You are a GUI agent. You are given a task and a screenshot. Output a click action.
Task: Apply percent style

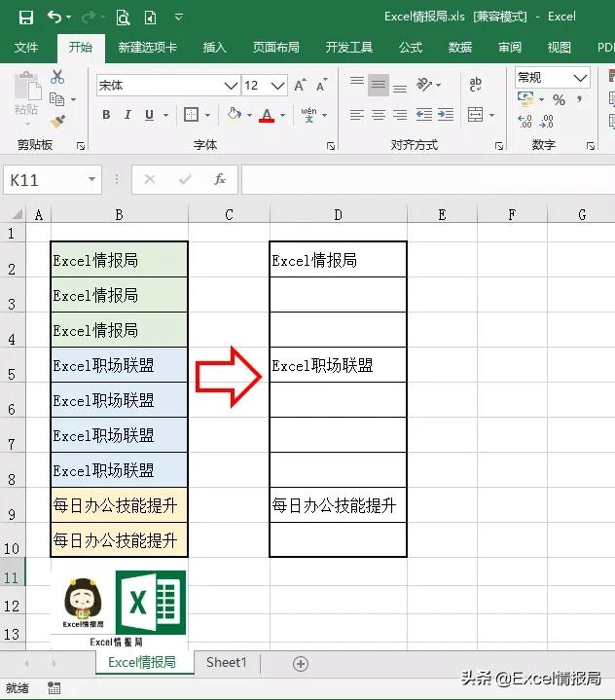[559, 99]
